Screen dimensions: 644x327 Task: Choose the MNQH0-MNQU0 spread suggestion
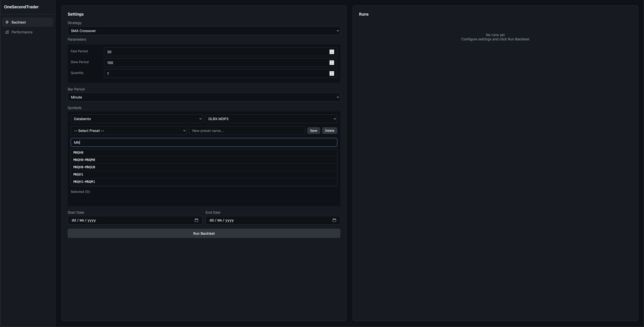tap(84, 167)
